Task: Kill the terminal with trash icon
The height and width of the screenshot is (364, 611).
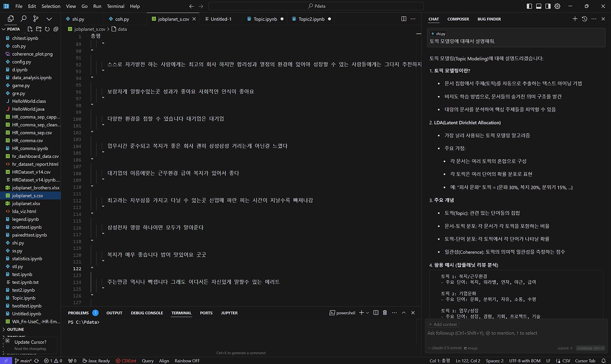Action: tap(385, 312)
